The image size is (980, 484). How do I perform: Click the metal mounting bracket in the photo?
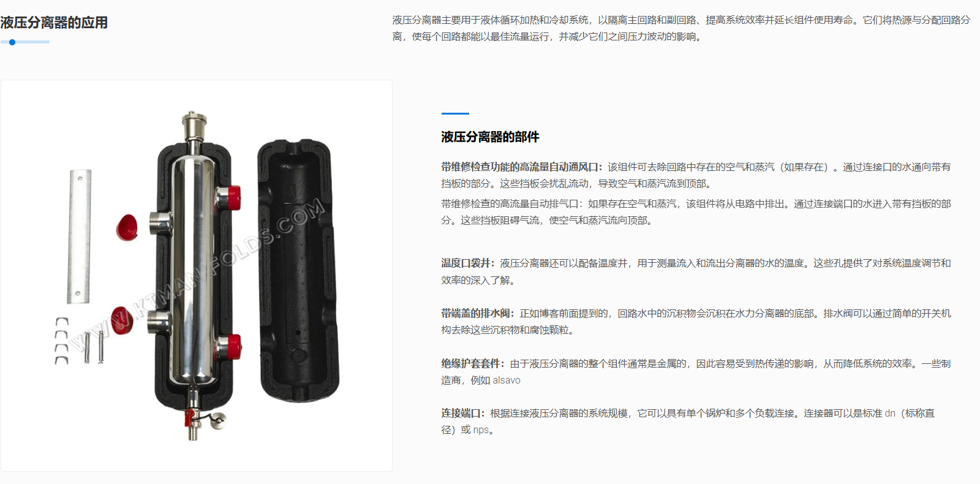pos(80,236)
